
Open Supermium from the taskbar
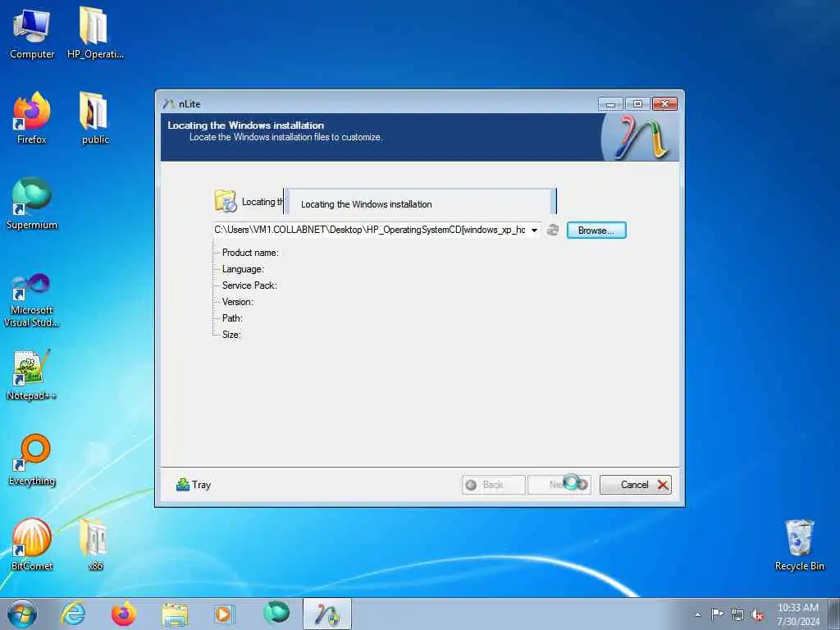point(276,614)
